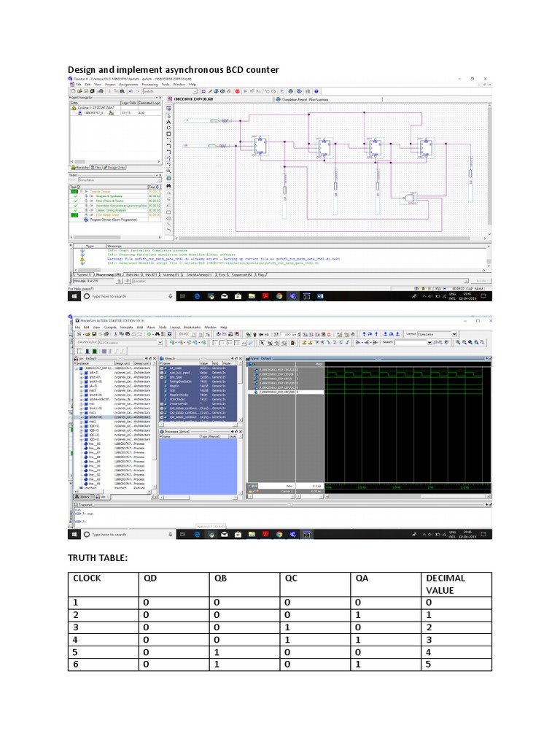Click ModelSim waveform horizontal scrollbar
560x747 pixels.
click(408, 496)
